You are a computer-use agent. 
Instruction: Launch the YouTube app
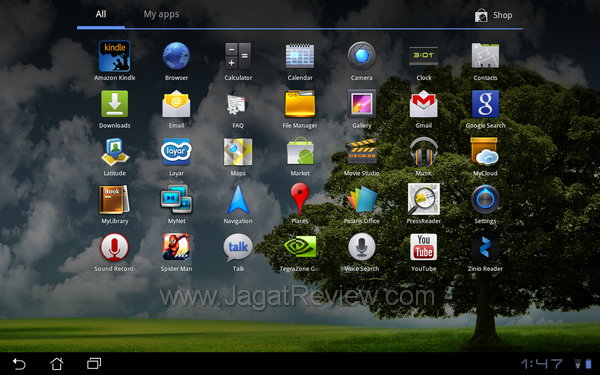click(x=424, y=247)
